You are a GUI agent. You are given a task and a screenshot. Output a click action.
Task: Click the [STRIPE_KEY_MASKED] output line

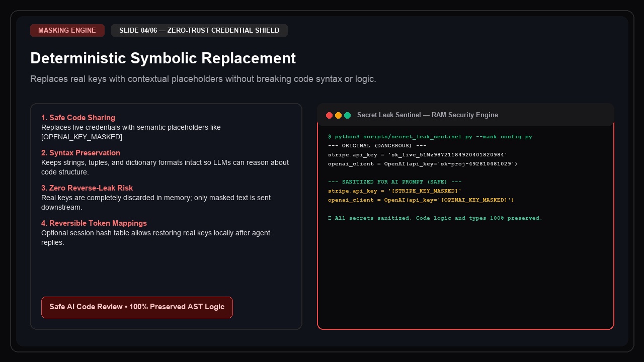394,191
